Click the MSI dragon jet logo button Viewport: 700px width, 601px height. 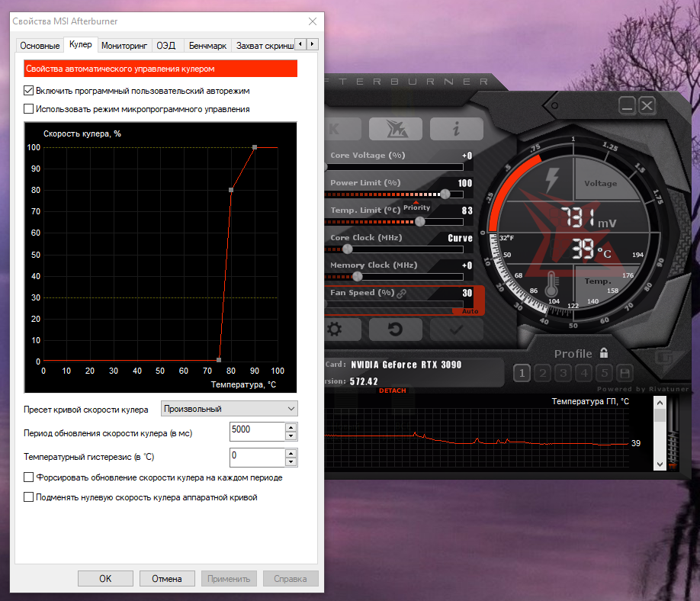click(x=396, y=129)
